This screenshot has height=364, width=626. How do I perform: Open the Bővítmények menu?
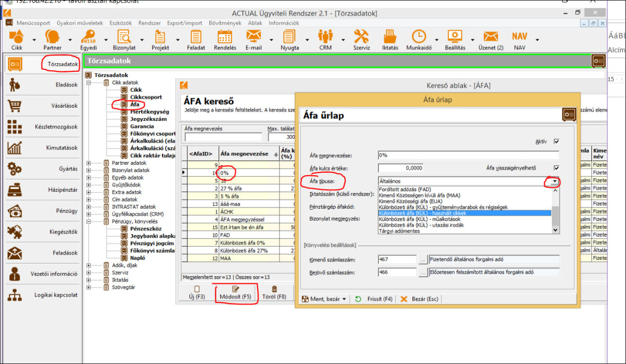pyautogui.click(x=225, y=23)
